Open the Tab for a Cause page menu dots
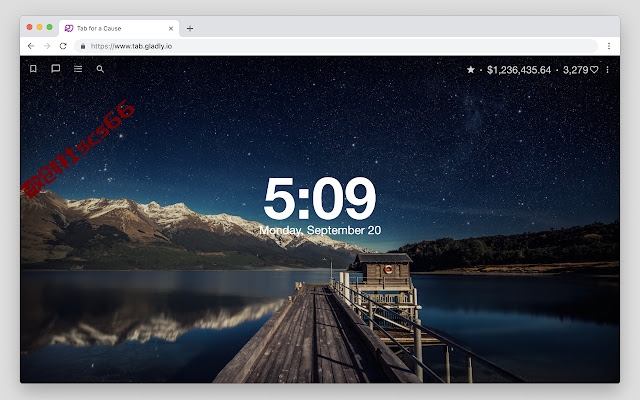This screenshot has width=640, height=400. tap(607, 70)
